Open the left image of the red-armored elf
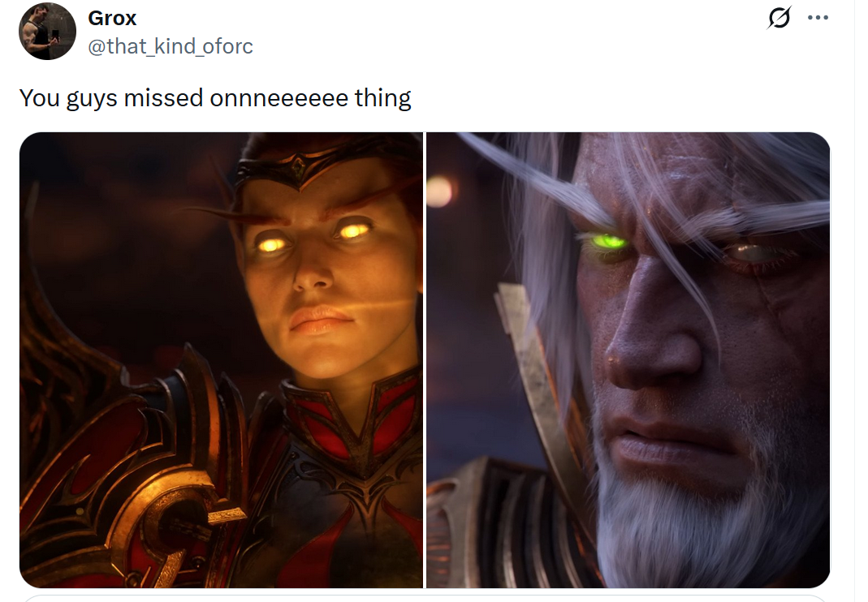Image resolution: width=868 pixels, height=602 pixels. coord(221,359)
